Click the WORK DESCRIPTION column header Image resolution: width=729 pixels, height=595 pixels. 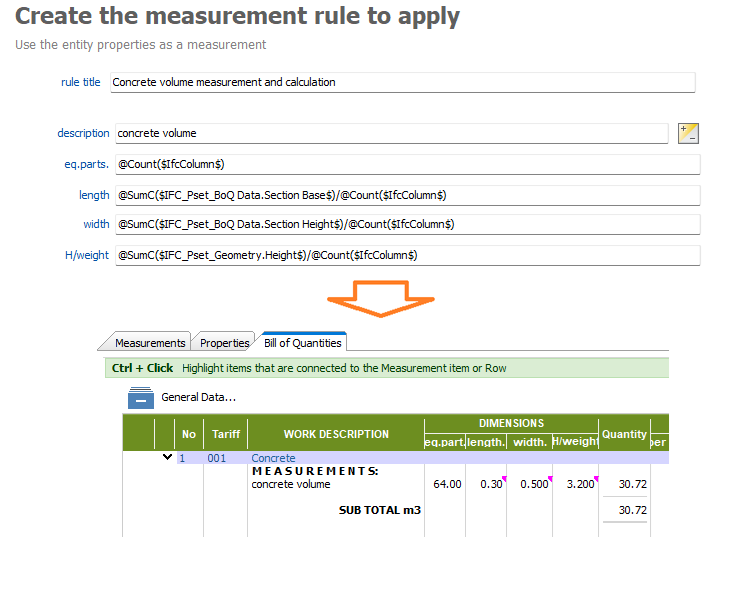pos(336,434)
